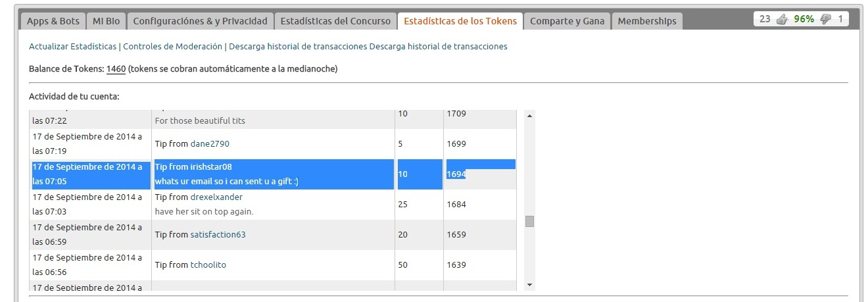Viewport: 868px width, 302px height.
Task: Open the Apps & Bots tab
Action: coord(53,21)
